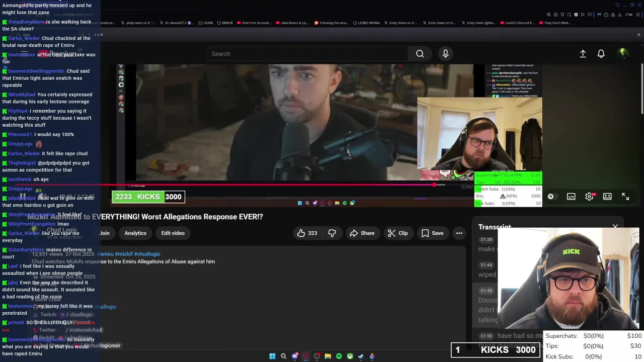
Task: Click chat username razethetek
Action: (x=20, y=179)
